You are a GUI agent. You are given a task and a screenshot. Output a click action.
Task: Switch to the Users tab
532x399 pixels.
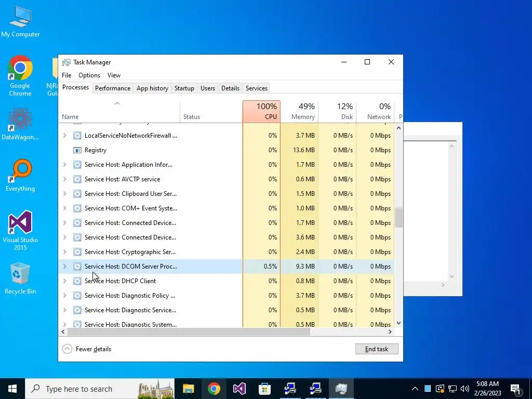point(208,88)
